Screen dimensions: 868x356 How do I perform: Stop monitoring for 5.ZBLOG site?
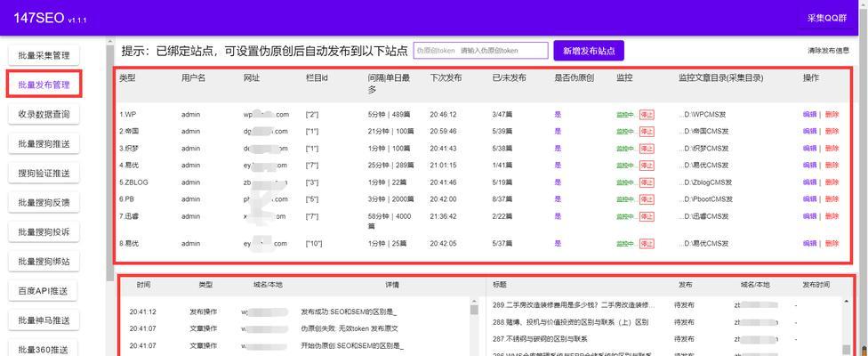(x=647, y=182)
